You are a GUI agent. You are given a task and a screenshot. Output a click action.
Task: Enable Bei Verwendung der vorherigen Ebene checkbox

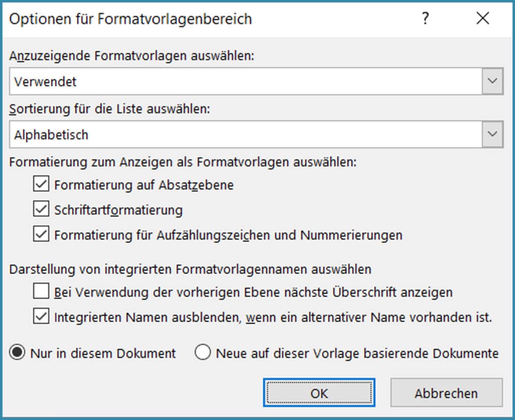[41, 292]
